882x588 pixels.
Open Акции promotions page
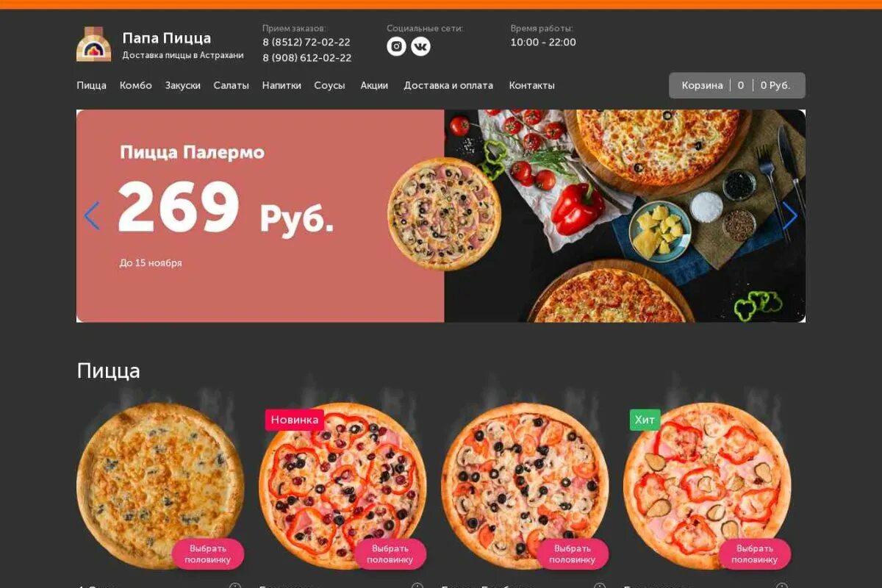click(x=374, y=85)
